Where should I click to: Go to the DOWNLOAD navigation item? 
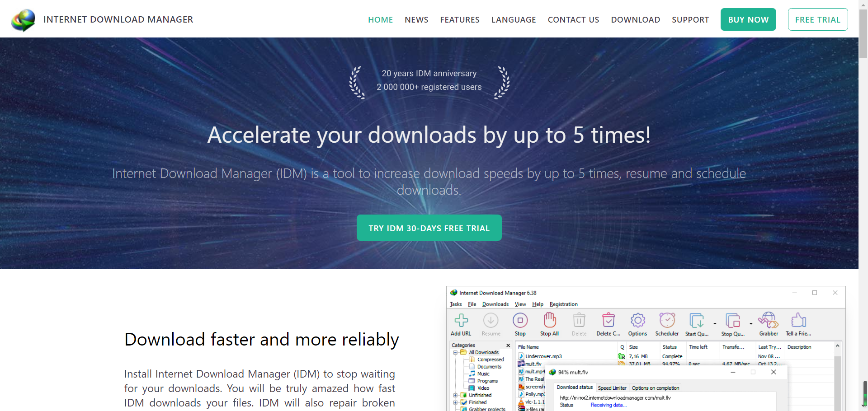(x=635, y=20)
